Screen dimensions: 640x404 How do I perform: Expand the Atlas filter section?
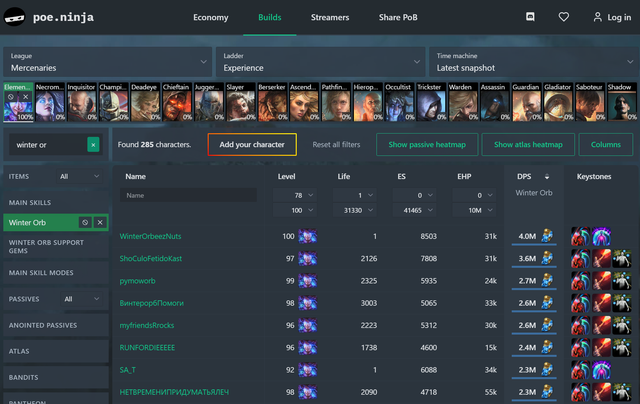pyautogui.click(x=56, y=351)
